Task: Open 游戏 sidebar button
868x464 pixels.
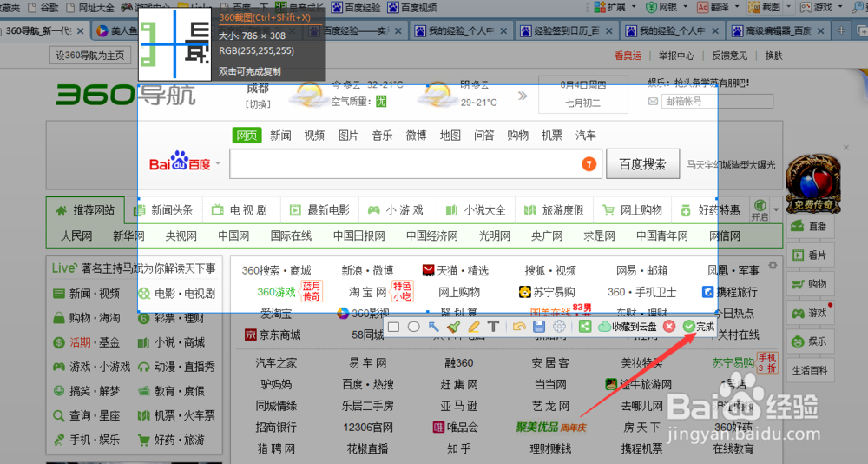Action: [x=810, y=313]
